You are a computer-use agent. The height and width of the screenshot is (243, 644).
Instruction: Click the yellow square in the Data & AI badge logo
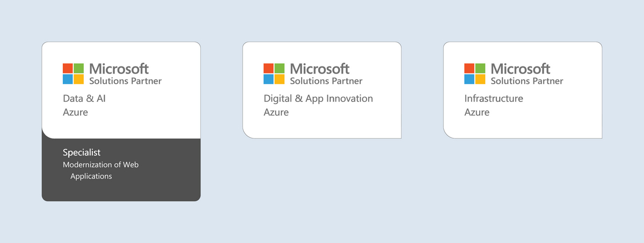pyautogui.click(x=79, y=79)
